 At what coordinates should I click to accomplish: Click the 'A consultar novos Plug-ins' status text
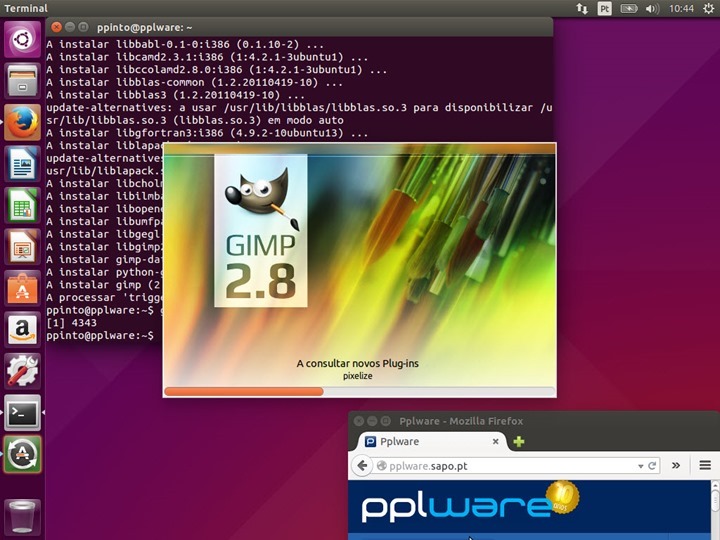tap(358, 363)
